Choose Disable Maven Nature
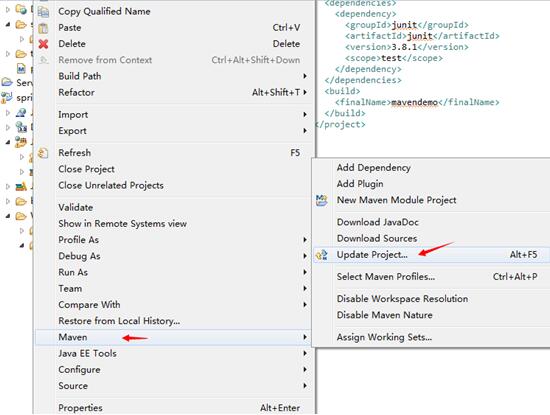The height and width of the screenshot is (415, 550). tap(431, 315)
